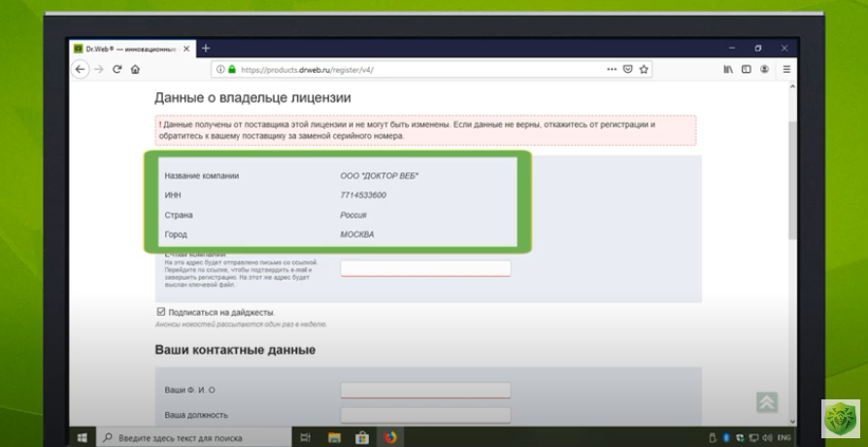Viewport: 868px width, 447px height.
Task: Open Microsoft Store from the taskbar
Action: [362, 437]
